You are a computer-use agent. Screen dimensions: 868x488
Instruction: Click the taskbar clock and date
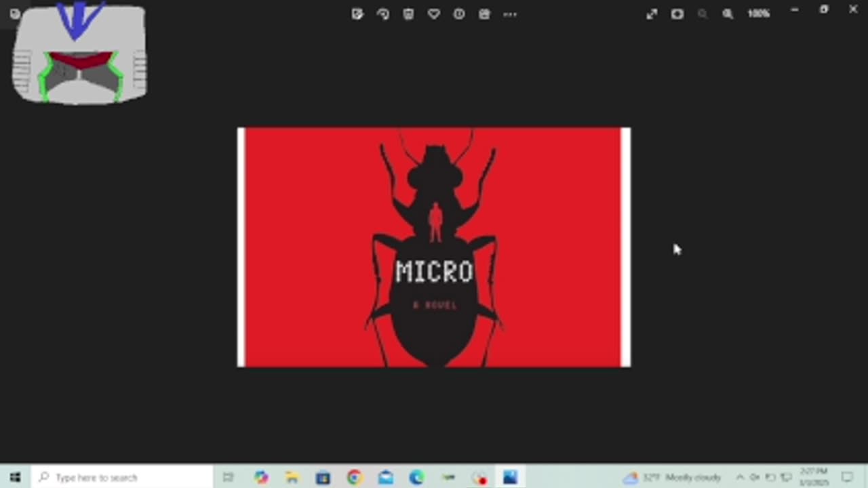tap(814, 477)
